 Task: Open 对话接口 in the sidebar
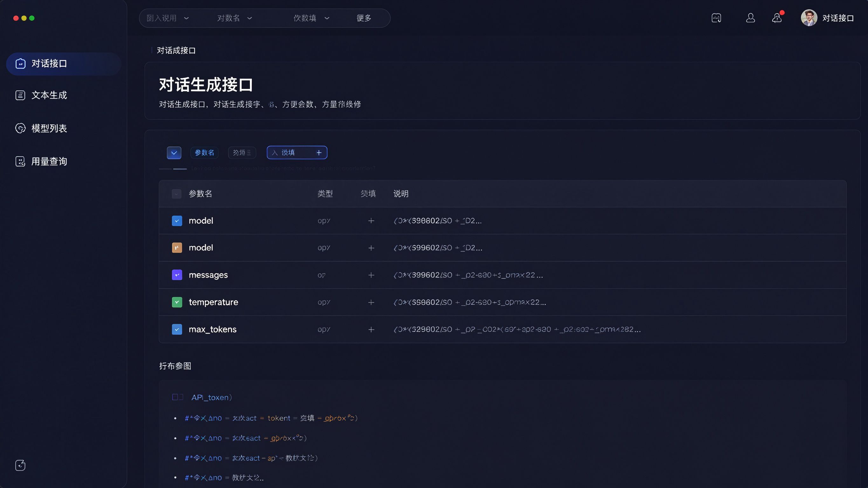(63, 64)
